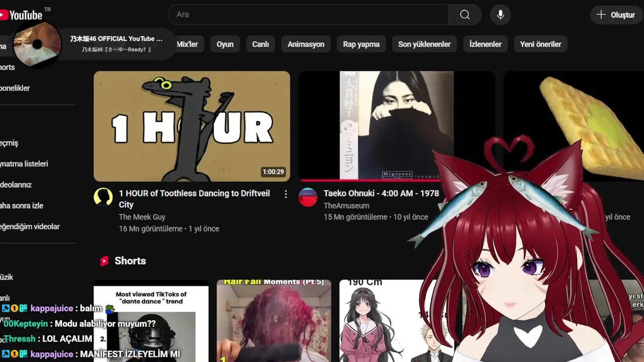The height and width of the screenshot is (362, 644).
Task: Click 00Kepteyin chat message about Modu
Action: tap(78, 324)
